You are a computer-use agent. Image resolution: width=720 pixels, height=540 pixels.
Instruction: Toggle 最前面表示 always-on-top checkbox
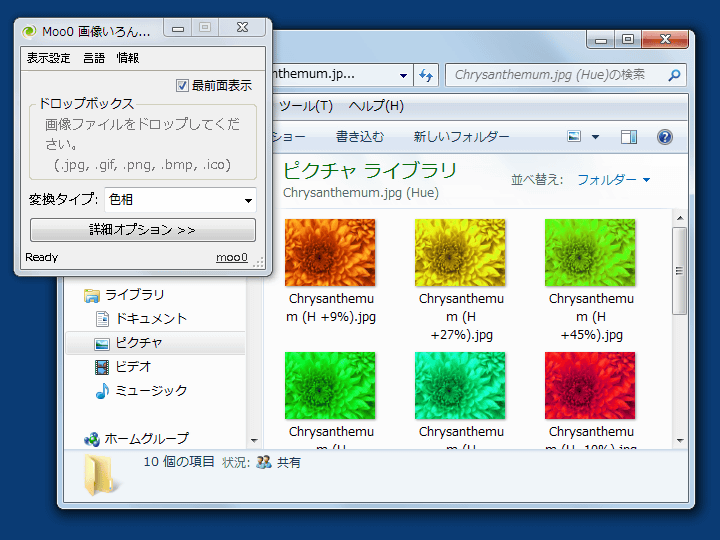coord(182,85)
